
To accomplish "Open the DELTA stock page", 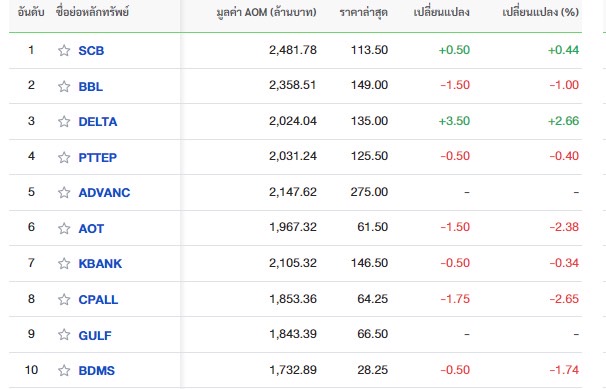I will (98, 122).
